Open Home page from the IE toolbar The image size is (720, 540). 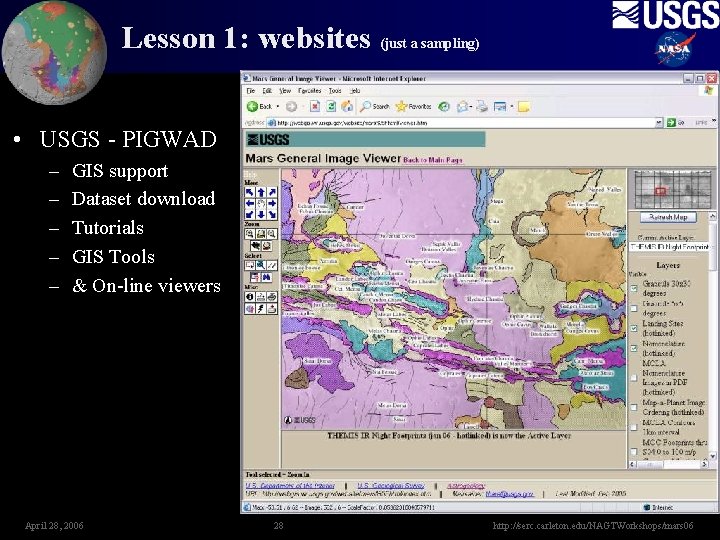click(347, 107)
